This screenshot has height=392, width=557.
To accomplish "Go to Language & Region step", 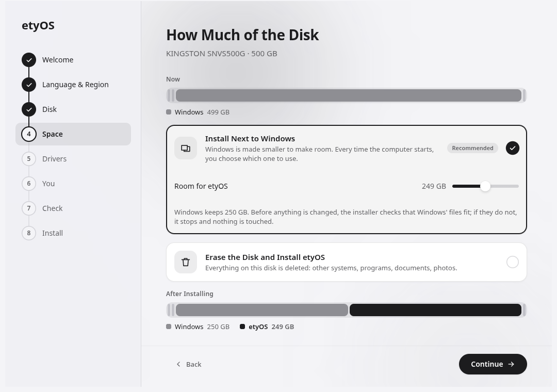I will pyautogui.click(x=73, y=85).
